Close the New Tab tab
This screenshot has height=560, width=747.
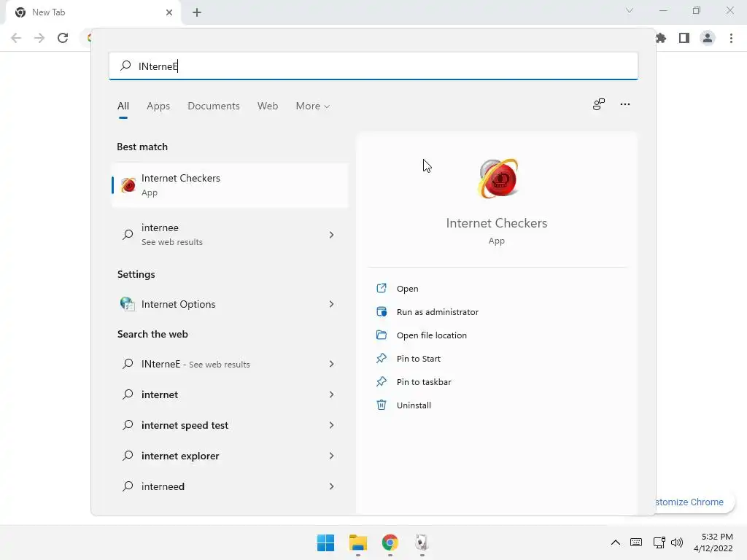pos(169,12)
